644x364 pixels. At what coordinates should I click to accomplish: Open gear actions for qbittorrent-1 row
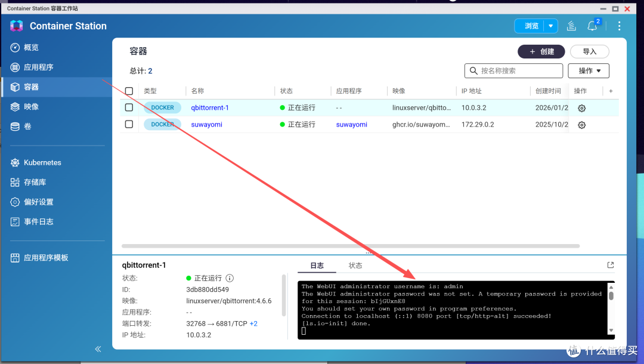(x=581, y=108)
